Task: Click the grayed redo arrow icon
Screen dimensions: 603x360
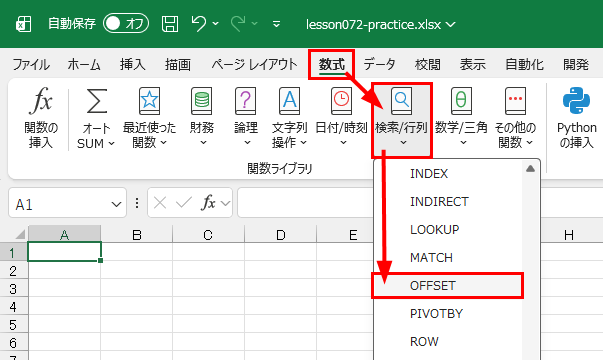Action: [238, 24]
